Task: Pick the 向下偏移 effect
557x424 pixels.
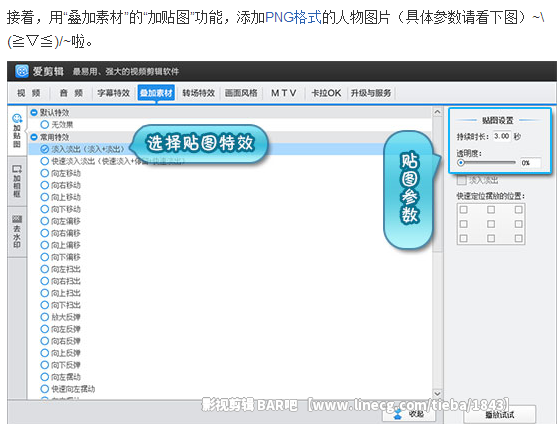Action: (44, 257)
